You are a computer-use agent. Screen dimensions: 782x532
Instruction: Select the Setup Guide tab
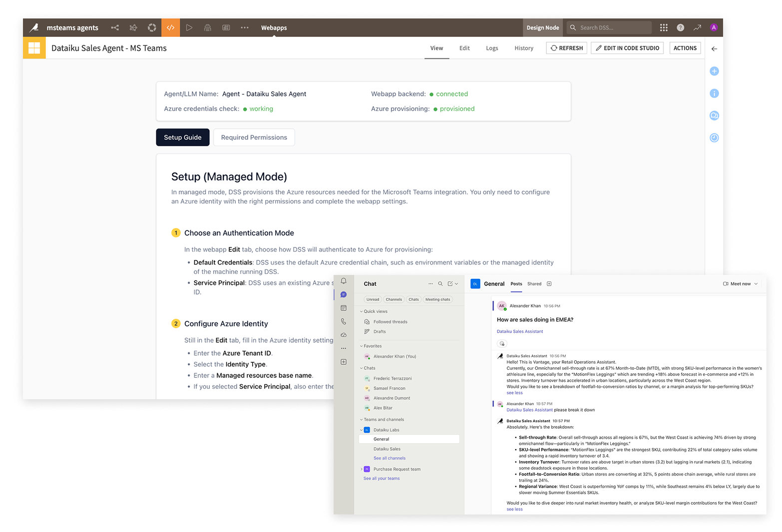(x=183, y=137)
